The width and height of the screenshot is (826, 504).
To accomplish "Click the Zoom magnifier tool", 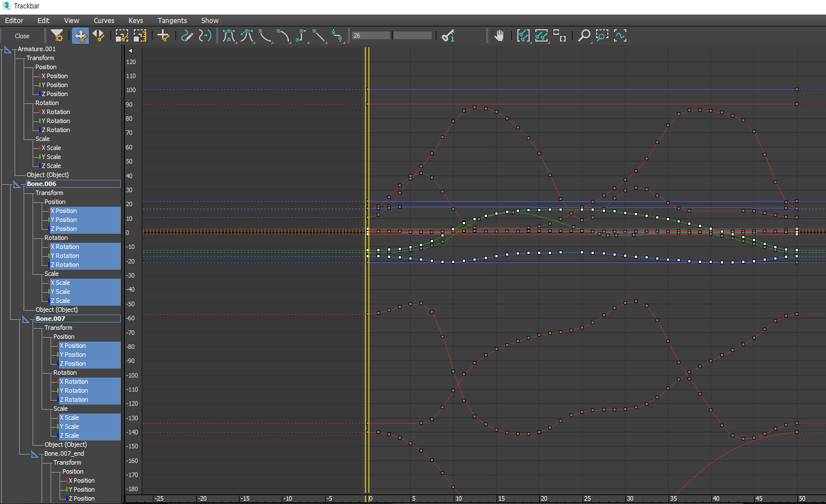I will [584, 36].
